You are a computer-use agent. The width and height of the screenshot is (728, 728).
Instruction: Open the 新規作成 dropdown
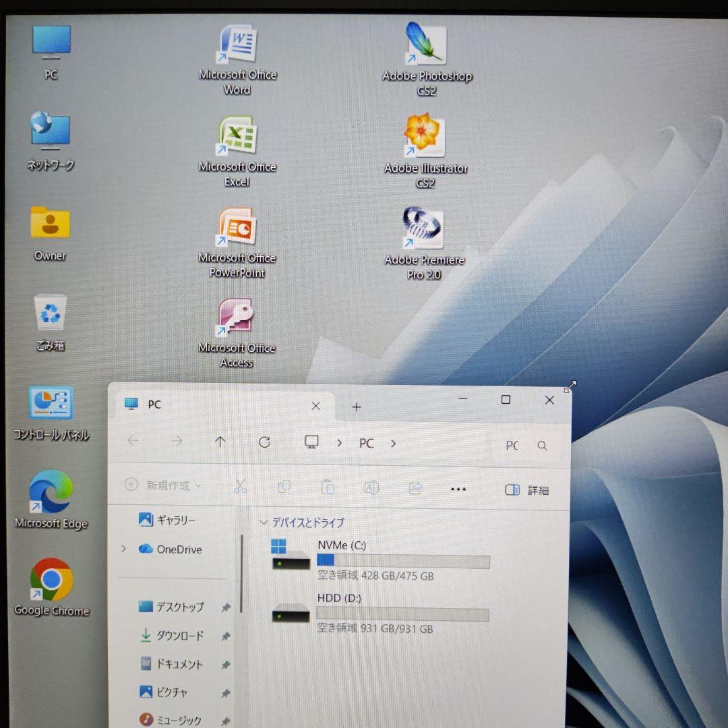click(x=163, y=485)
